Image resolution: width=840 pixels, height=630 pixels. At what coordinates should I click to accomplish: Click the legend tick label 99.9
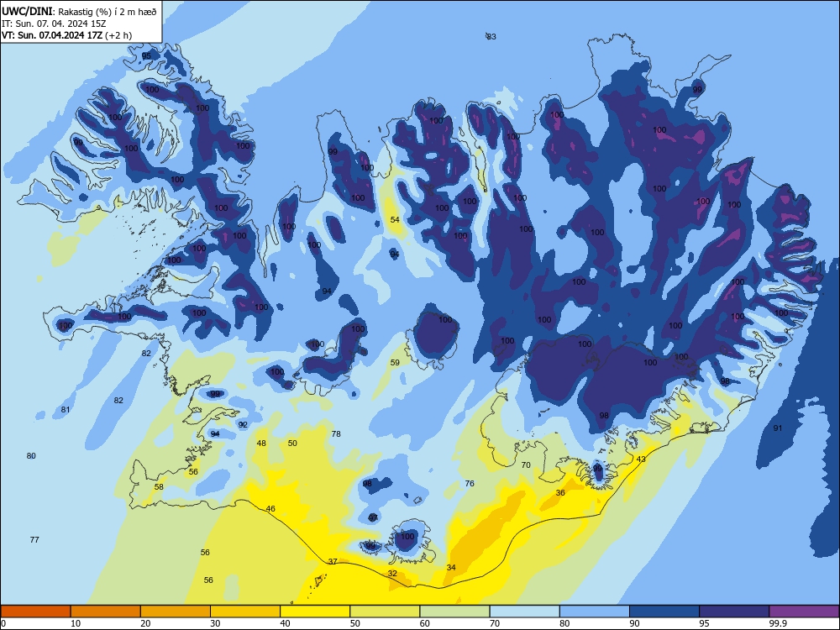(x=777, y=623)
